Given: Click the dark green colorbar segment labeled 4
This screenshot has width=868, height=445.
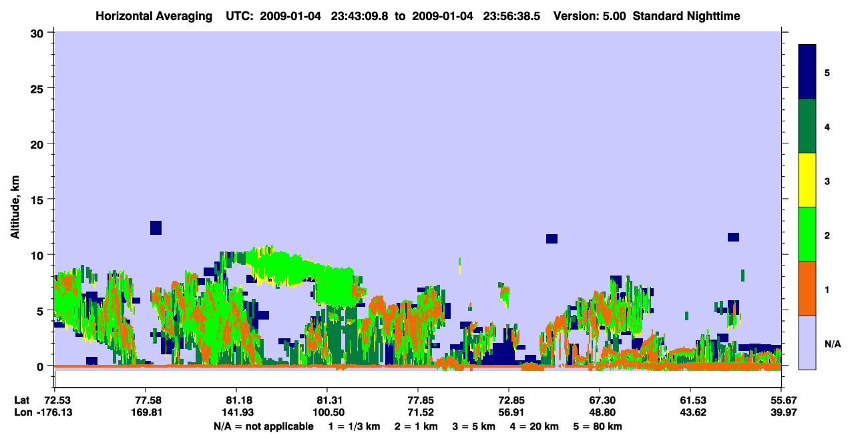Looking at the screenshot, I should pos(807,126).
